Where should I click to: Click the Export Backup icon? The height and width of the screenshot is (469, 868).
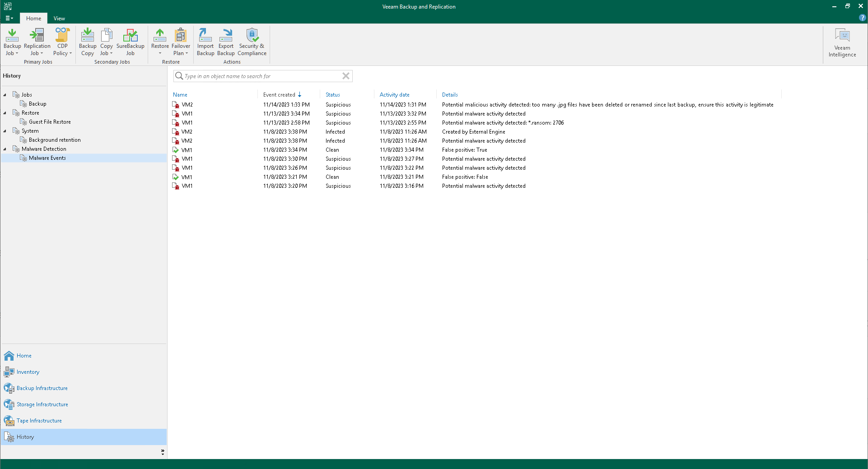pos(226,42)
